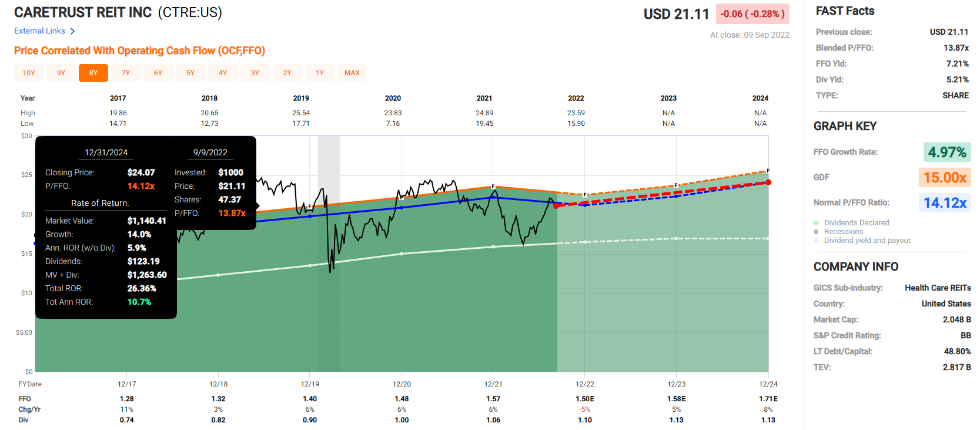The height and width of the screenshot is (430, 980).
Task: Select the 10Y time range tab
Action: [29, 73]
